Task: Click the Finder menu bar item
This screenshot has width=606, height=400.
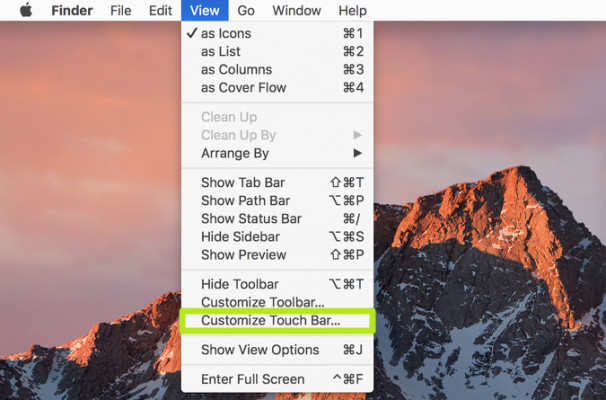Action: point(71,10)
